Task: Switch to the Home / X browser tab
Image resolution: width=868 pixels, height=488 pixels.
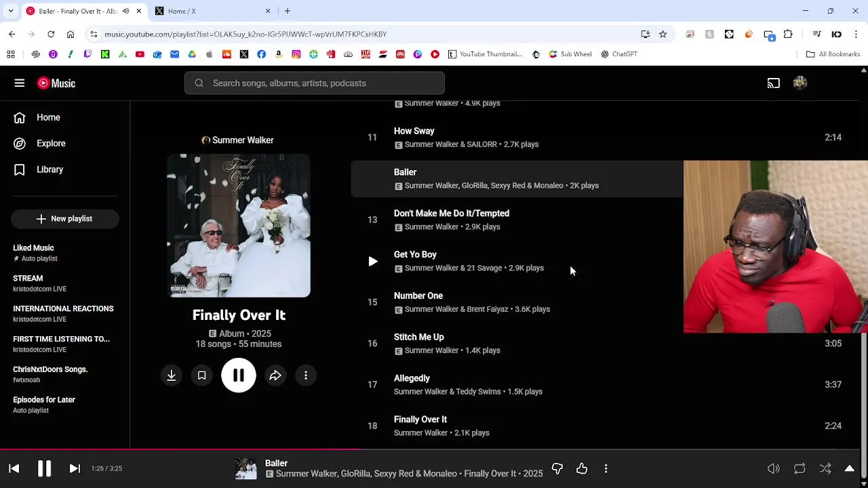Action: (212, 11)
